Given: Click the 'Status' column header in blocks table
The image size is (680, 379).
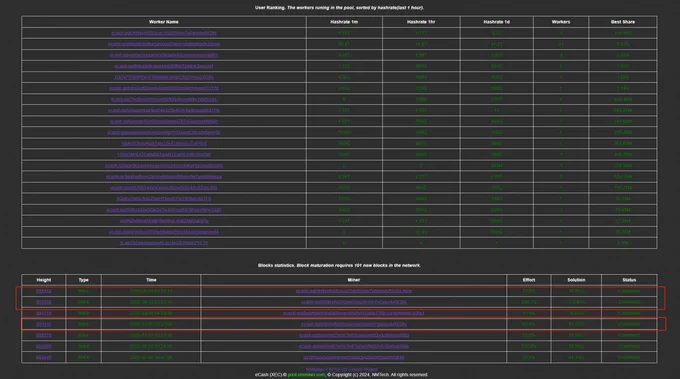Looking at the screenshot, I should (x=629, y=280).
